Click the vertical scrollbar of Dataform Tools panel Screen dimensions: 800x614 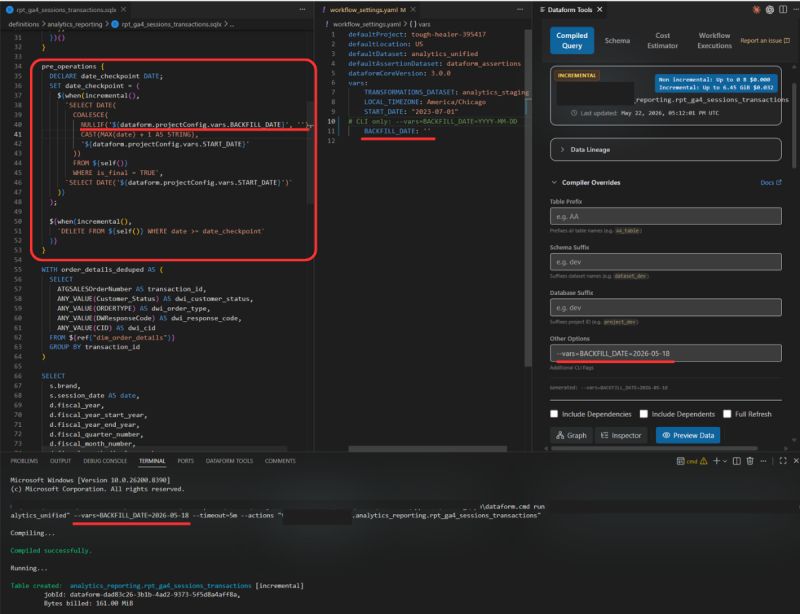coord(794,125)
